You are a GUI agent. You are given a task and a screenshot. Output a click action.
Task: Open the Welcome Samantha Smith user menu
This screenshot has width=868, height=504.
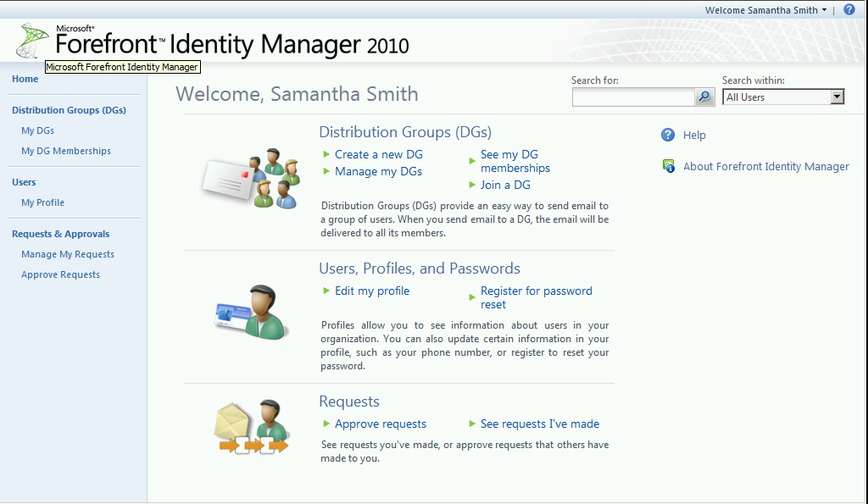coord(765,10)
